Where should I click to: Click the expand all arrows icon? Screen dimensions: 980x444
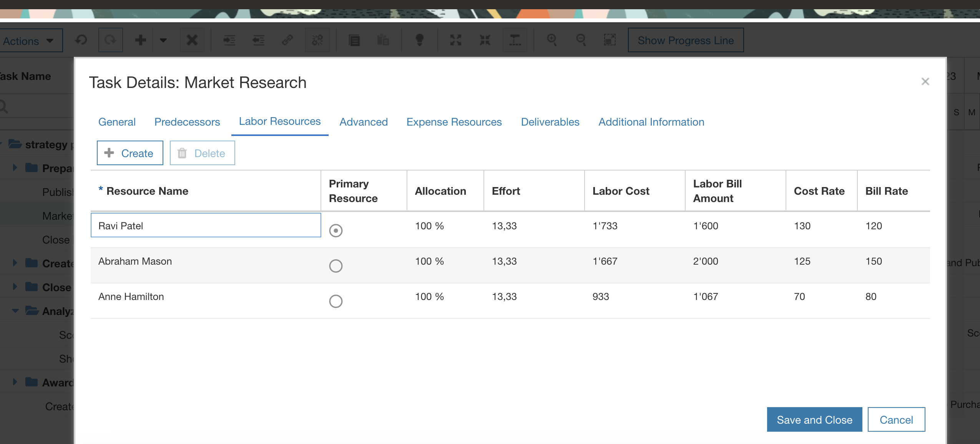[x=456, y=40]
